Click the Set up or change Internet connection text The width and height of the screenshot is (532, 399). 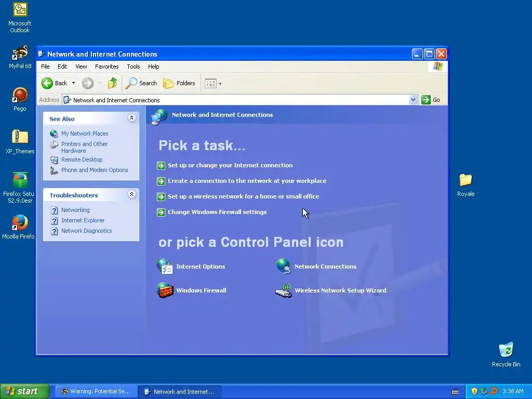230,165
